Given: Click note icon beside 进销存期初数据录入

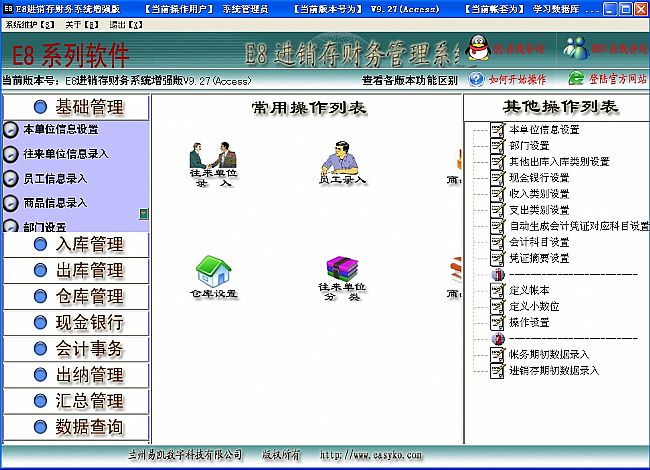Looking at the screenshot, I should pyautogui.click(x=497, y=371).
